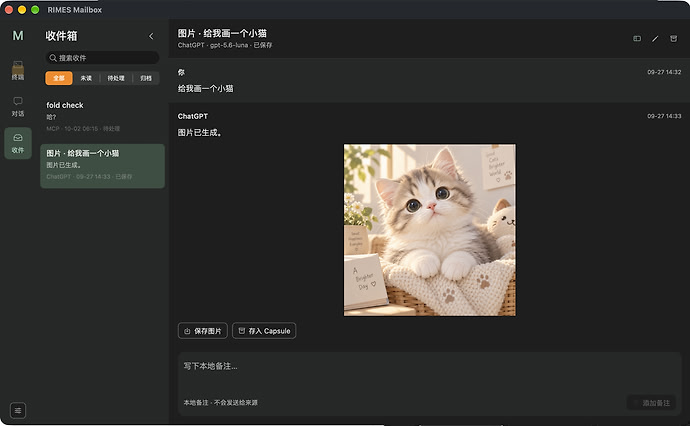The height and width of the screenshot is (426, 690).
Task: Click the 保存图片 button
Action: 202,331
